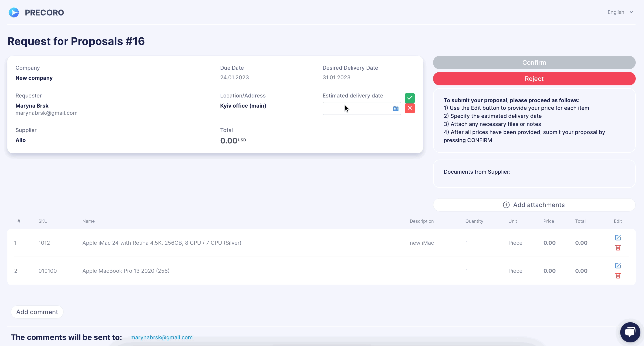The width and height of the screenshot is (644, 346).
Task: Click the PRECORO brand name
Action: point(44,13)
